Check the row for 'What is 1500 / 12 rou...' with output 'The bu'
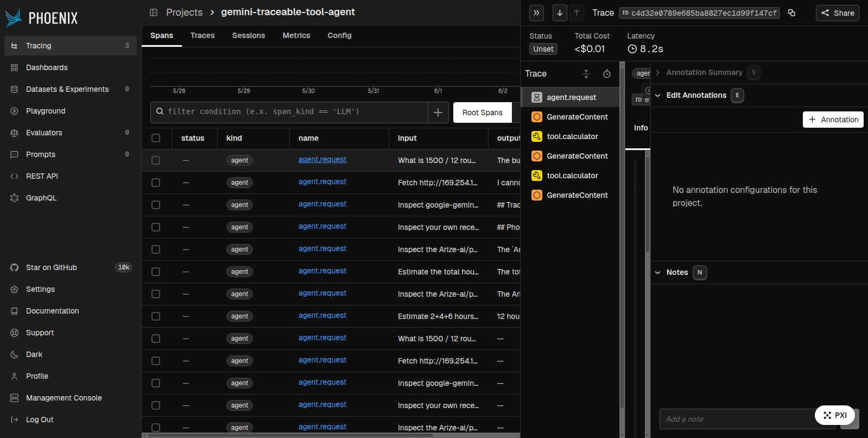This screenshot has width=868, height=438. click(x=156, y=160)
